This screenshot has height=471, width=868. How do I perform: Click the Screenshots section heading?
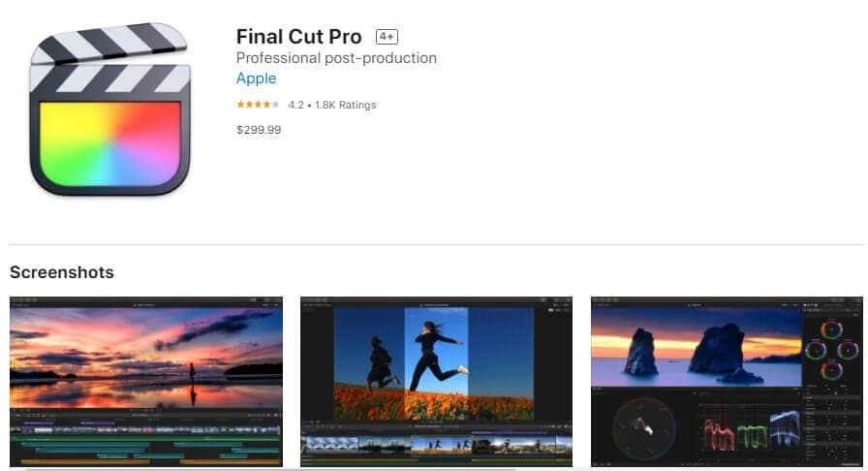[62, 272]
